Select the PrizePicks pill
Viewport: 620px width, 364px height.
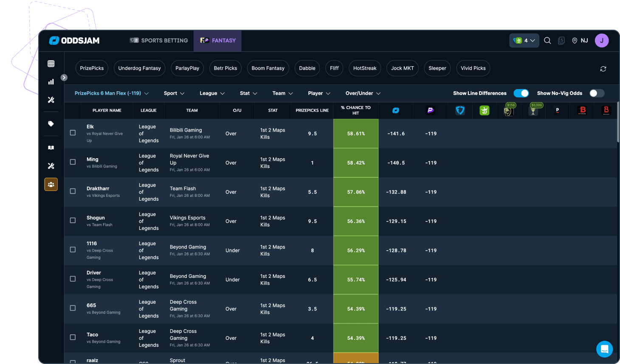(92, 68)
